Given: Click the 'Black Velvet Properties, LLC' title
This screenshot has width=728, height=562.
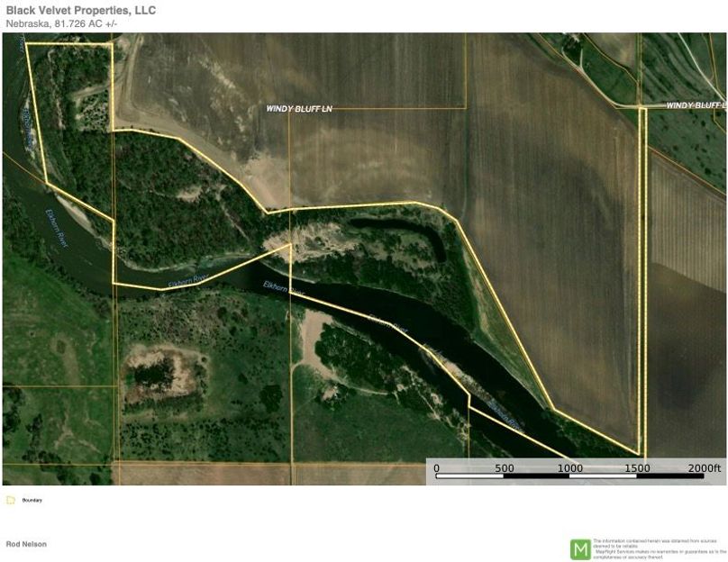Looking at the screenshot, I should tap(81, 10).
